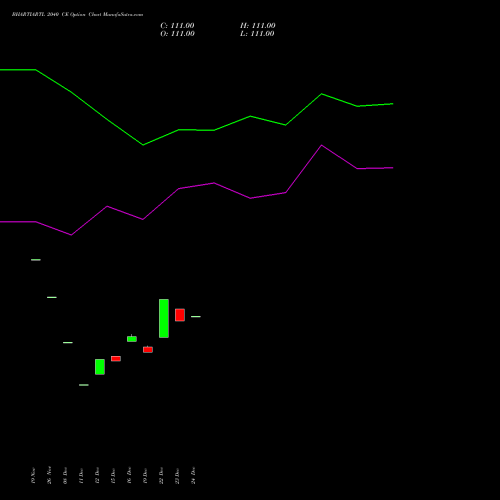This screenshot has height=500, width=500.
Task: Click the 15 Dec date label
Action: pos(113,475)
